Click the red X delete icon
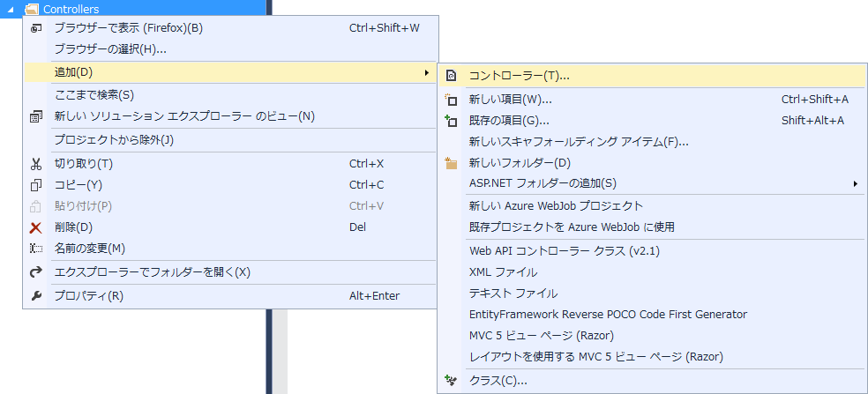The width and height of the screenshot is (868, 394). (36, 227)
